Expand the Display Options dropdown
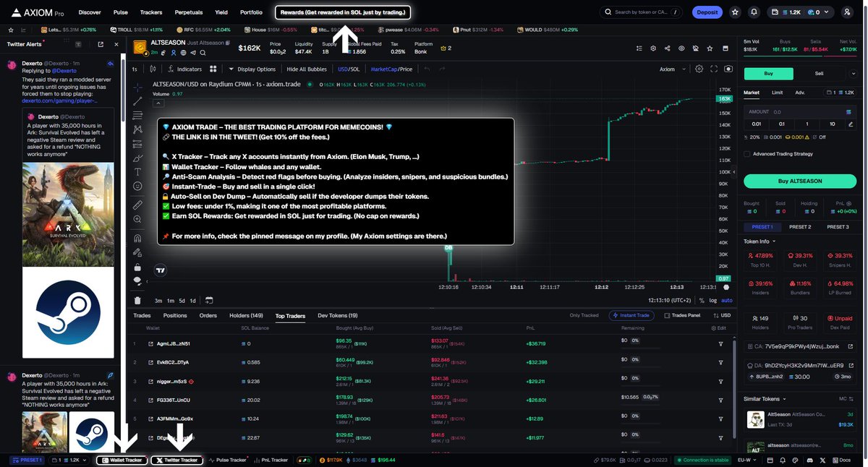The height and width of the screenshot is (467, 868). pos(252,69)
